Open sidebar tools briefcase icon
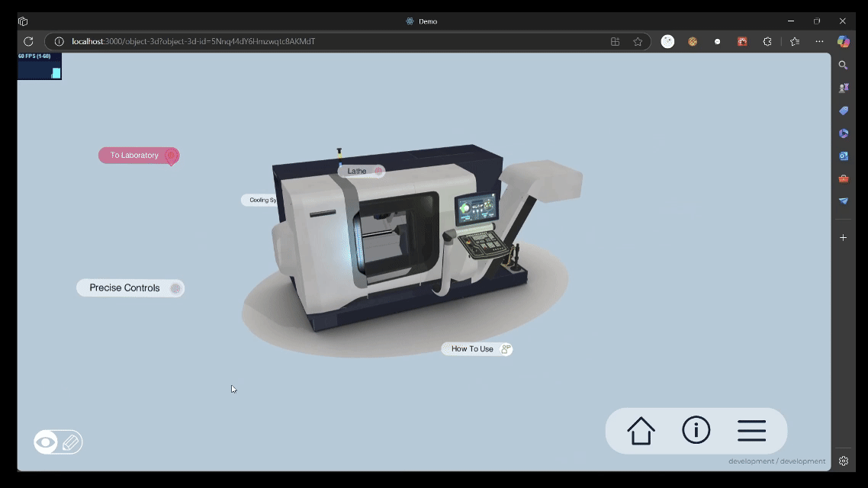The height and width of the screenshot is (488, 868). pos(843,178)
